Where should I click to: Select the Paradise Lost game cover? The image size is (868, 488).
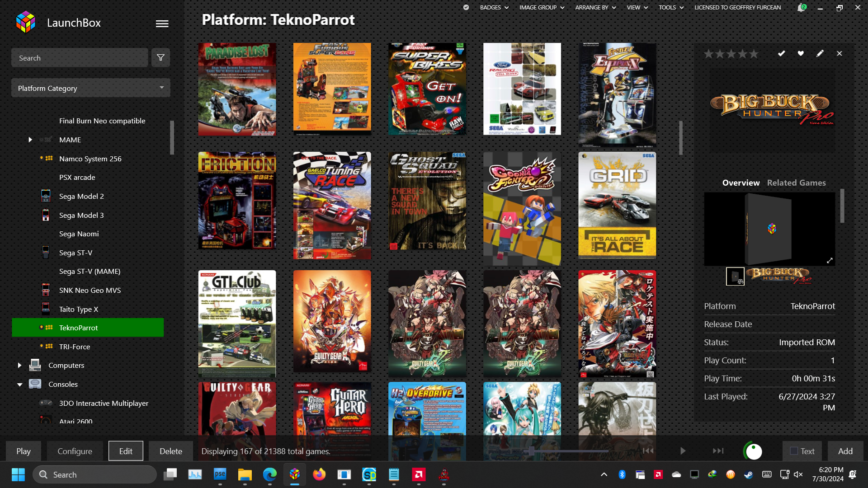pyautogui.click(x=237, y=89)
